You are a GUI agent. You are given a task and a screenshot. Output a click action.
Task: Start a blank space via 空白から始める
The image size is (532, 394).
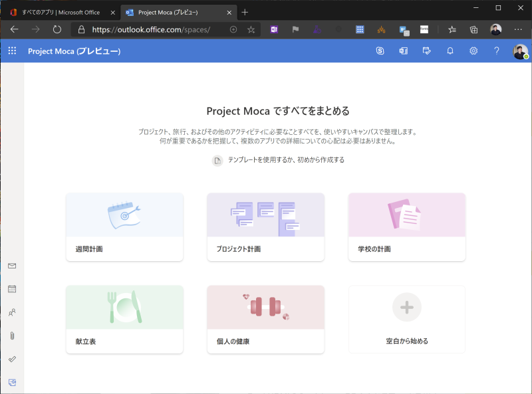tap(406, 319)
